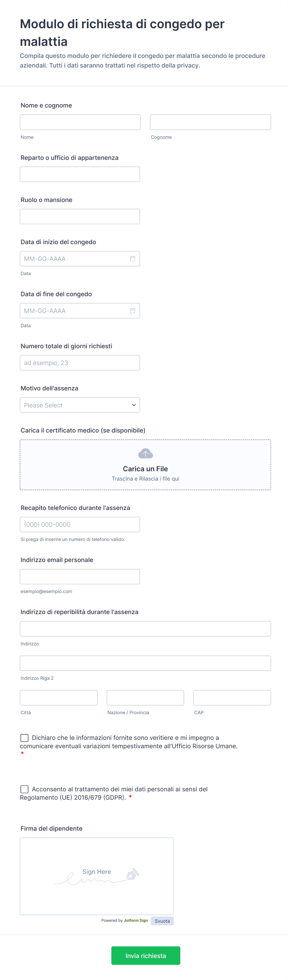The height and width of the screenshot is (980, 288).
Task: Check the truthful information declaration checkbox
Action: tap(24, 738)
